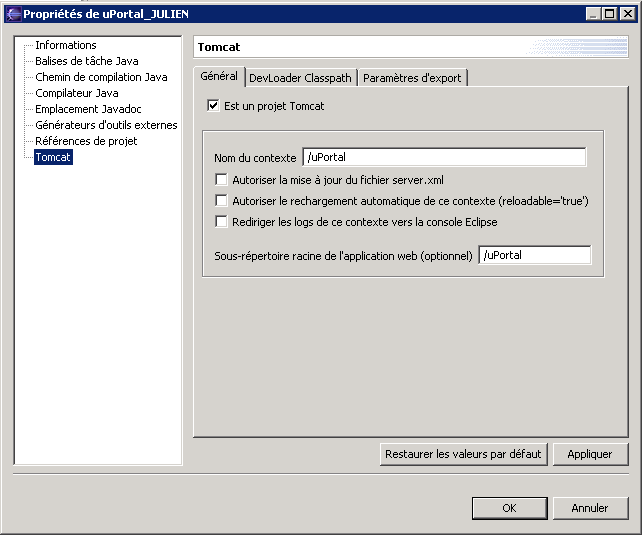This screenshot has width=642, height=535.
Task: Open the Paramètres d'export tab
Action: 412,78
